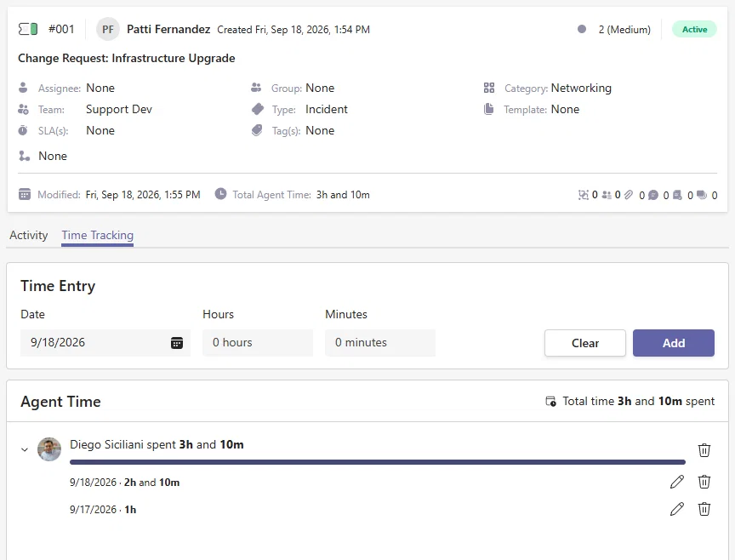Screen dimensions: 735x560
Task: Open the Hours selector showing 0 hours
Action: coord(258,343)
